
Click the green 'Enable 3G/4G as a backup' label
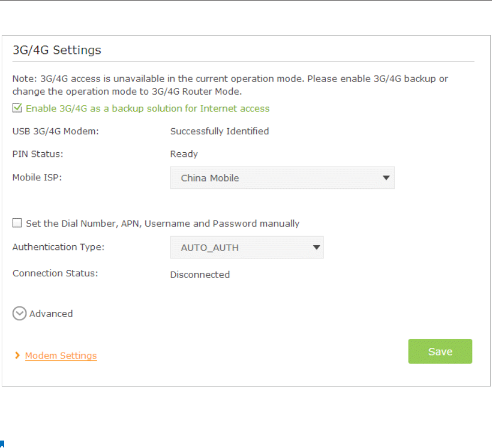pos(148,109)
